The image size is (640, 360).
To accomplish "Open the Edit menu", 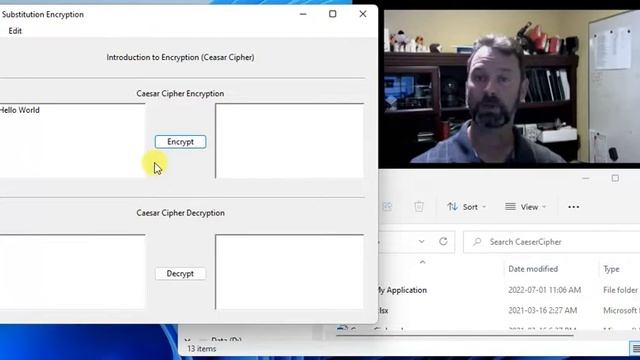I will [x=15, y=31].
